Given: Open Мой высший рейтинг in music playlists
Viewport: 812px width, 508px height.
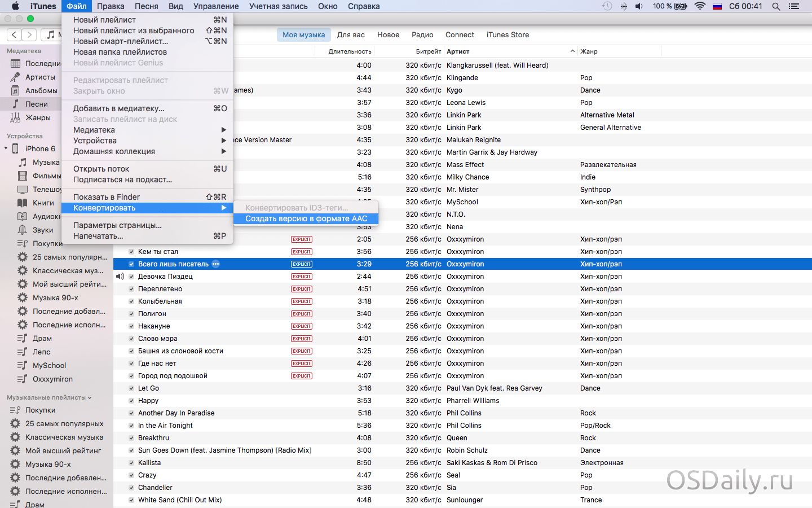Looking at the screenshot, I should click(63, 450).
